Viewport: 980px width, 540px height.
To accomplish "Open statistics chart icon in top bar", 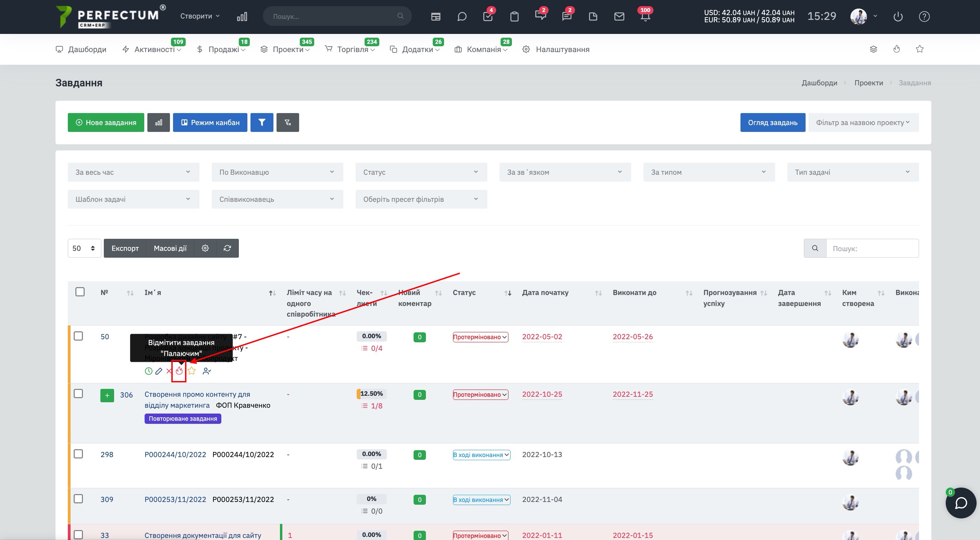I will (242, 16).
